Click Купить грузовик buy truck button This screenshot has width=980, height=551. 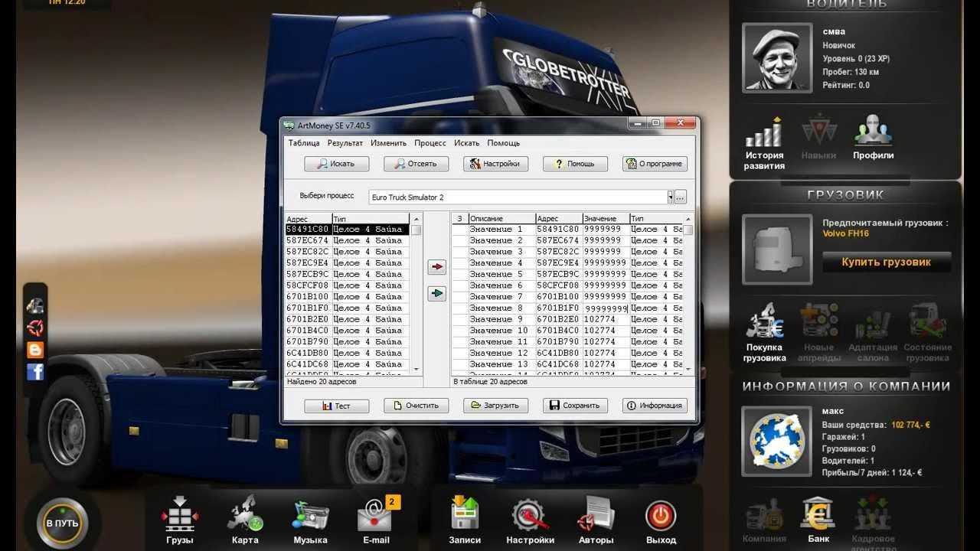pos(886,262)
